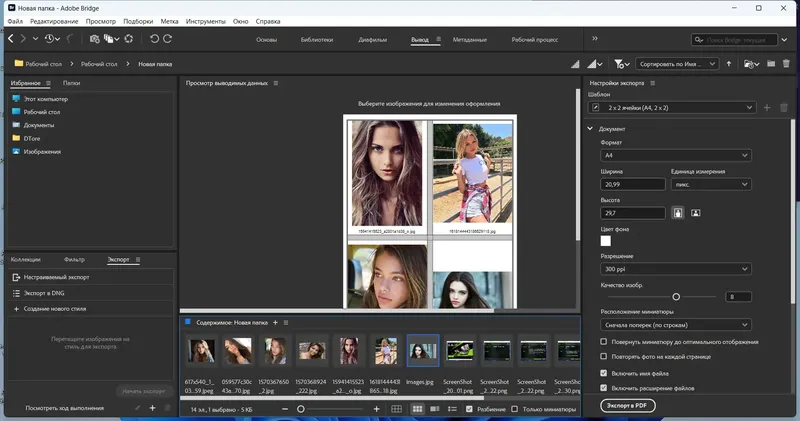Rotate 90° clockwise icon in toolbar
800x421 pixels.
tap(168, 39)
